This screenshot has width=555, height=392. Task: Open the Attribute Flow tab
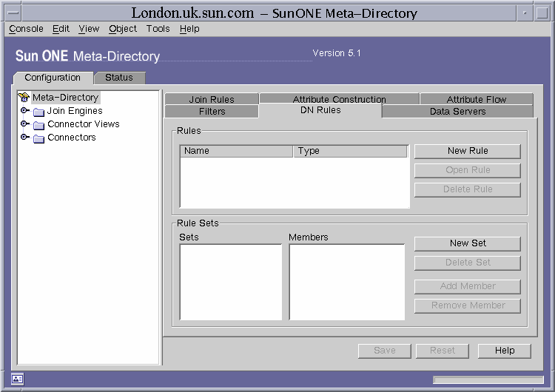477,99
